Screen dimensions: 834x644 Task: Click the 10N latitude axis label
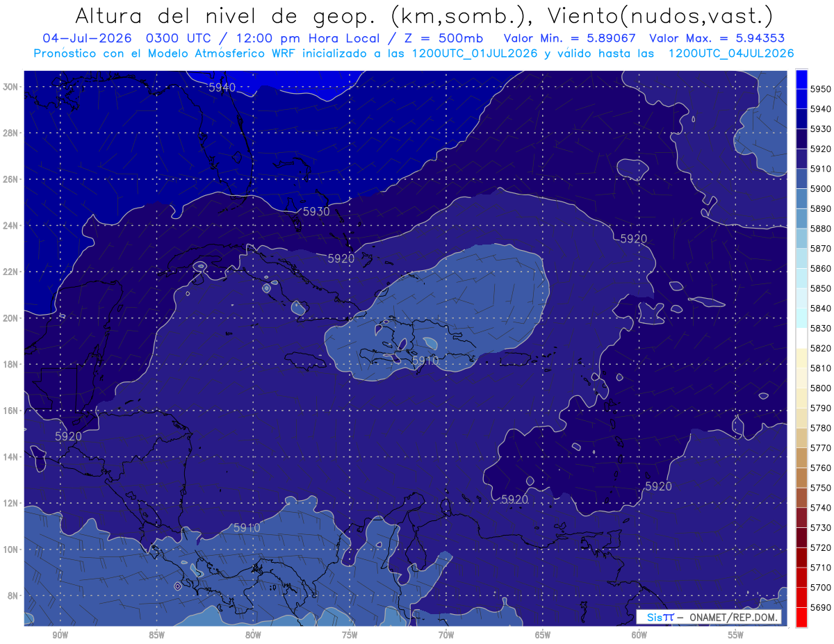pos(10,550)
